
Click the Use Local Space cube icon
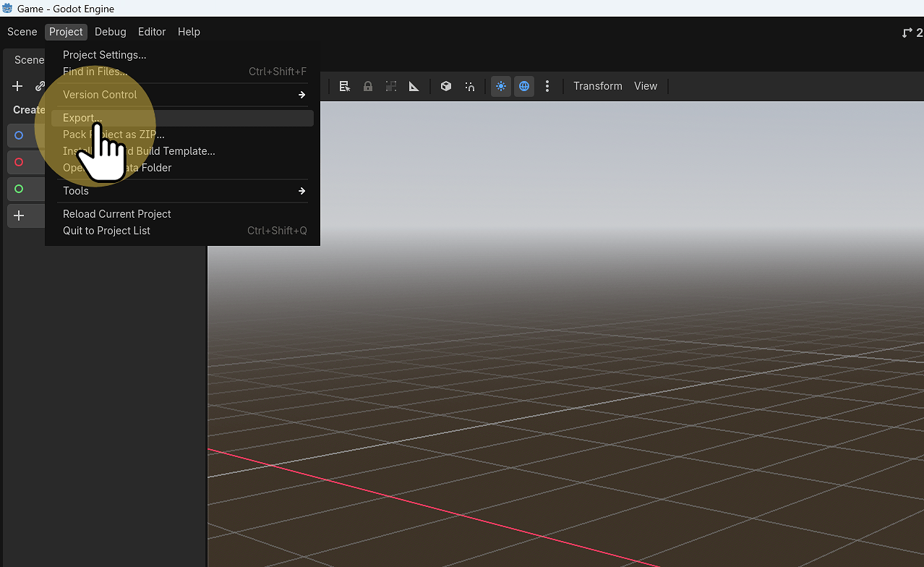pos(445,86)
